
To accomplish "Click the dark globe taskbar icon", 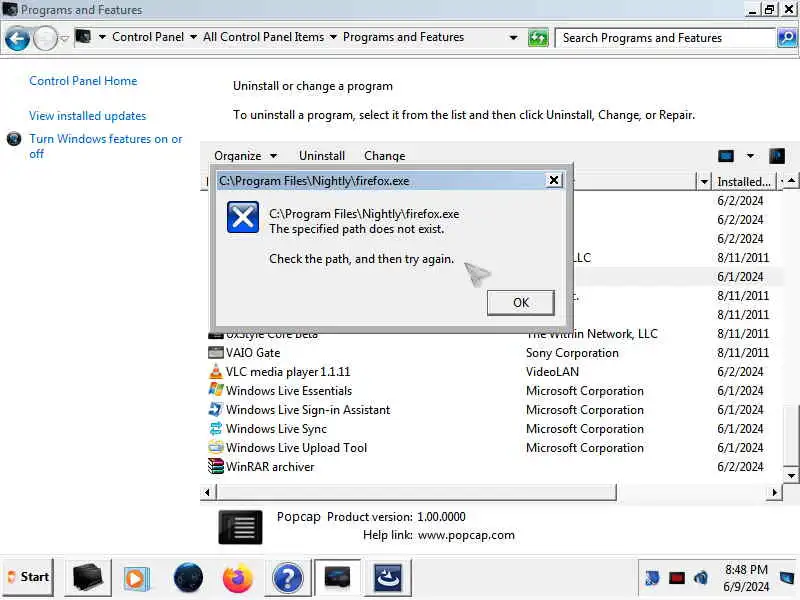I will click(188, 578).
